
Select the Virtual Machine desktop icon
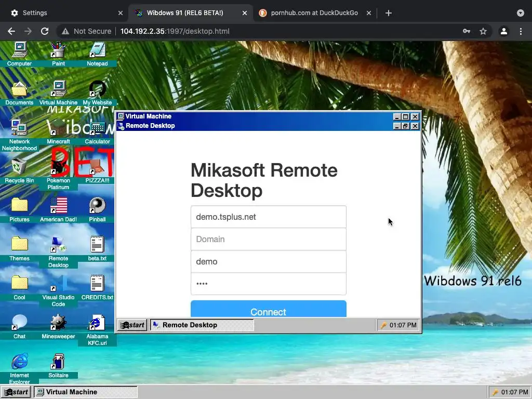click(x=58, y=93)
